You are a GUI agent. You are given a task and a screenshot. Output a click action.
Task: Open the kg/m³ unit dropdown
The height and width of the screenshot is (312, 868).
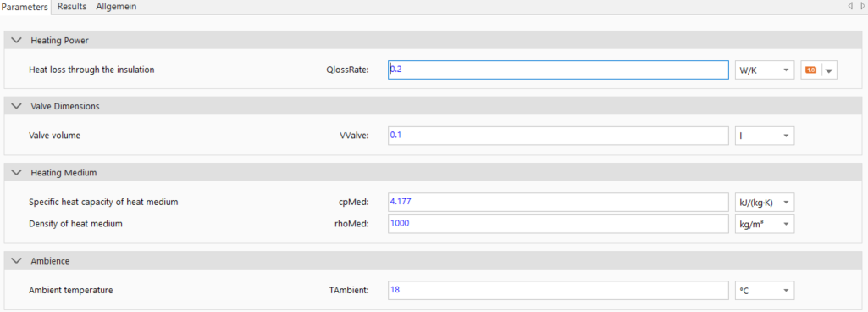[765, 224]
